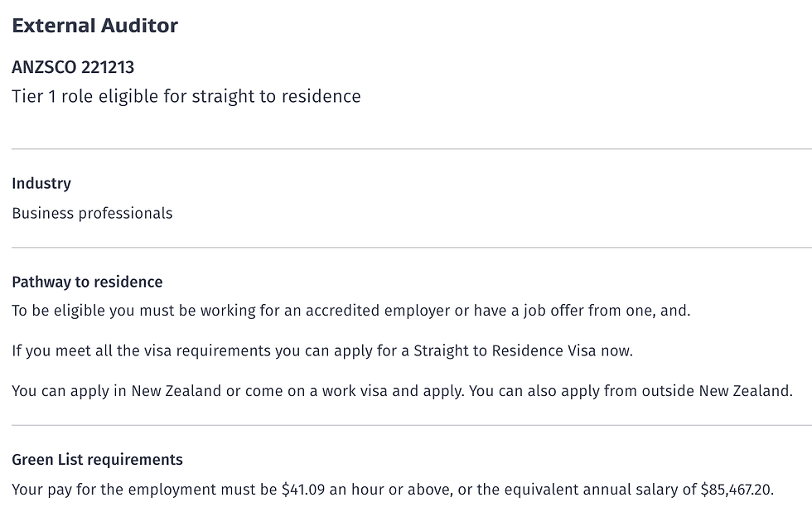The image size is (812, 512).
Task: Click the Tier 1 role eligibility line
Action: [x=186, y=96]
